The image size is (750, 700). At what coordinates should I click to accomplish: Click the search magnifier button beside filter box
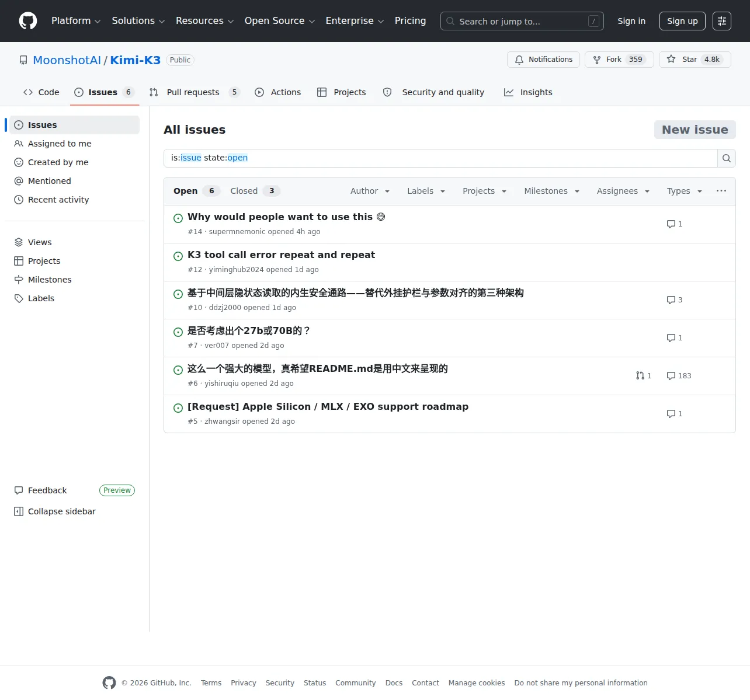[727, 158]
